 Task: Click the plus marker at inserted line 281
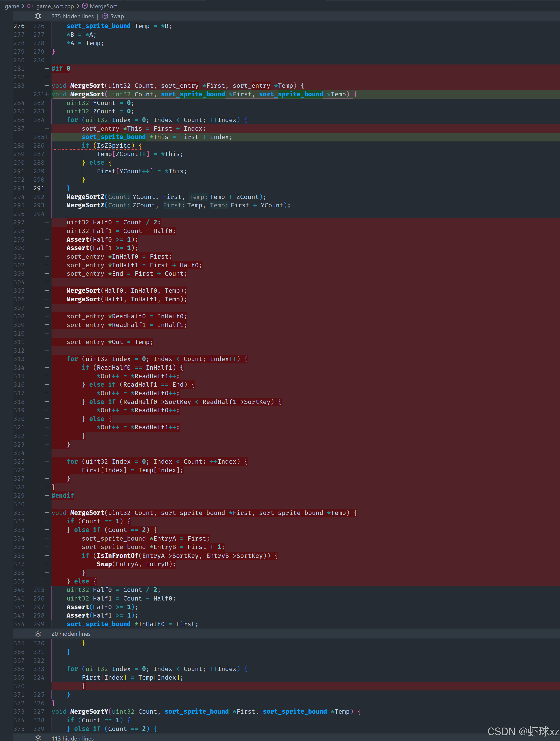[47, 94]
